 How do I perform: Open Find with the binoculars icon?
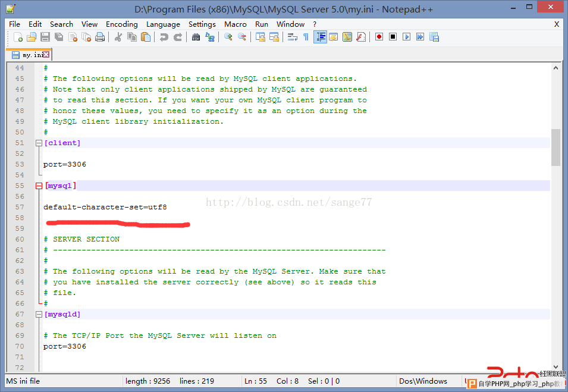pos(196,37)
